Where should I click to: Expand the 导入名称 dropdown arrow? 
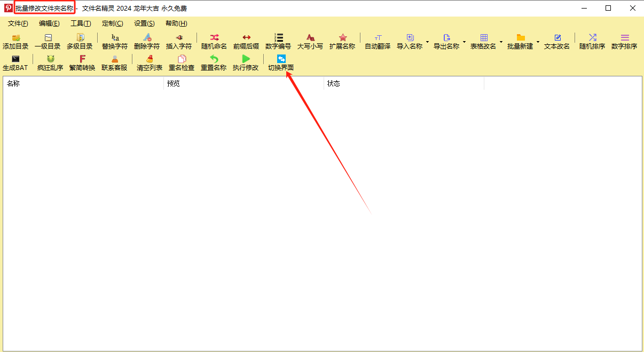[x=427, y=42]
